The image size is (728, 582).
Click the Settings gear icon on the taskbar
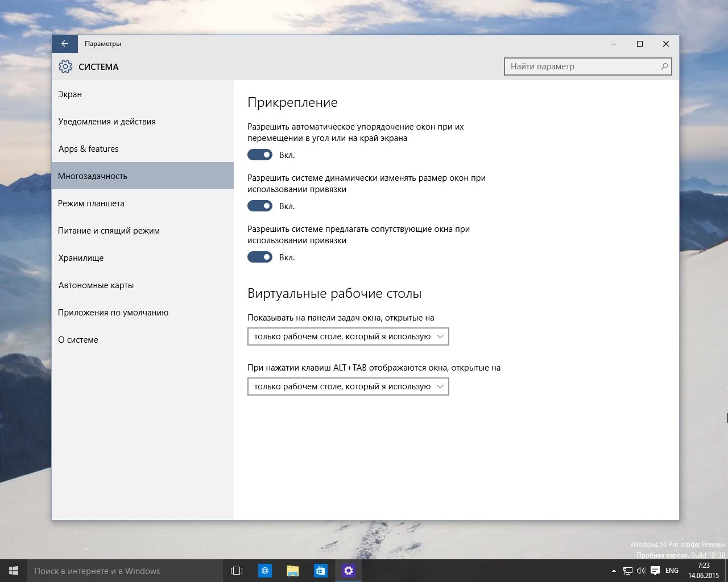pos(348,571)
